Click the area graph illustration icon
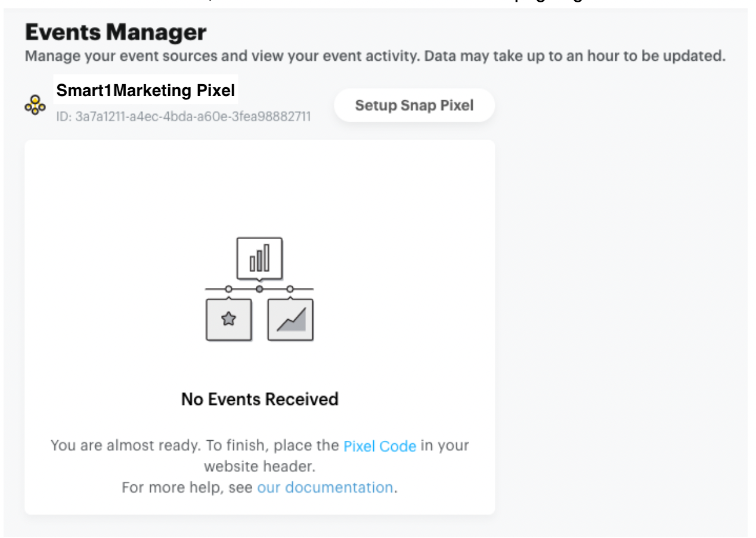This screenshot has width=756, height=538. [x=290, y=320]
